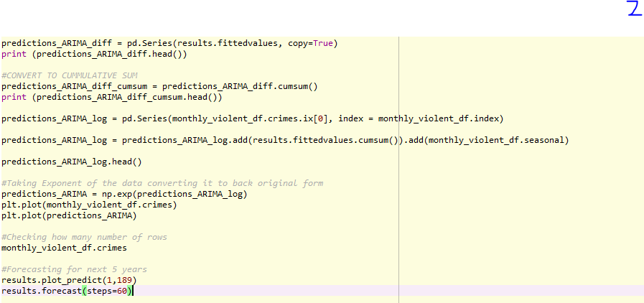
Task: Click the line 'plt.plot(predictions_ARIMA)'
Action: pyautogui.click(x=69, y=215)
